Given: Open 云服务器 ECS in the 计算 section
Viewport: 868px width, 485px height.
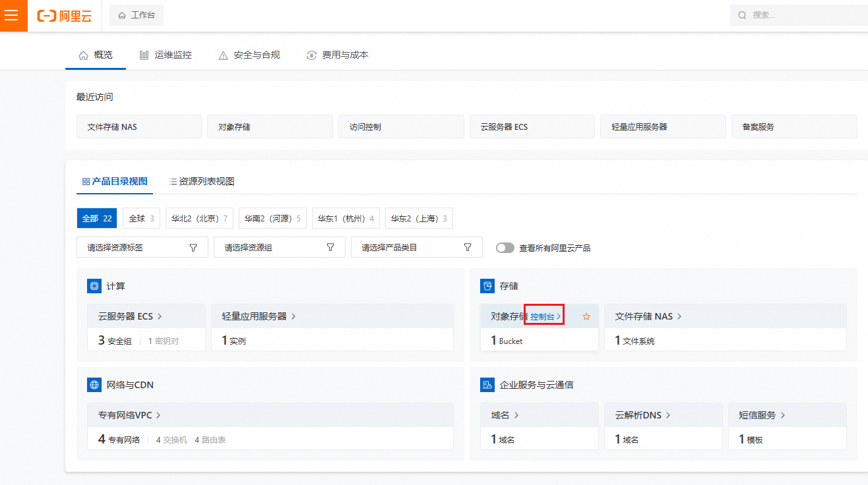Looking at the screenshot, I should (x=130, y=316).
